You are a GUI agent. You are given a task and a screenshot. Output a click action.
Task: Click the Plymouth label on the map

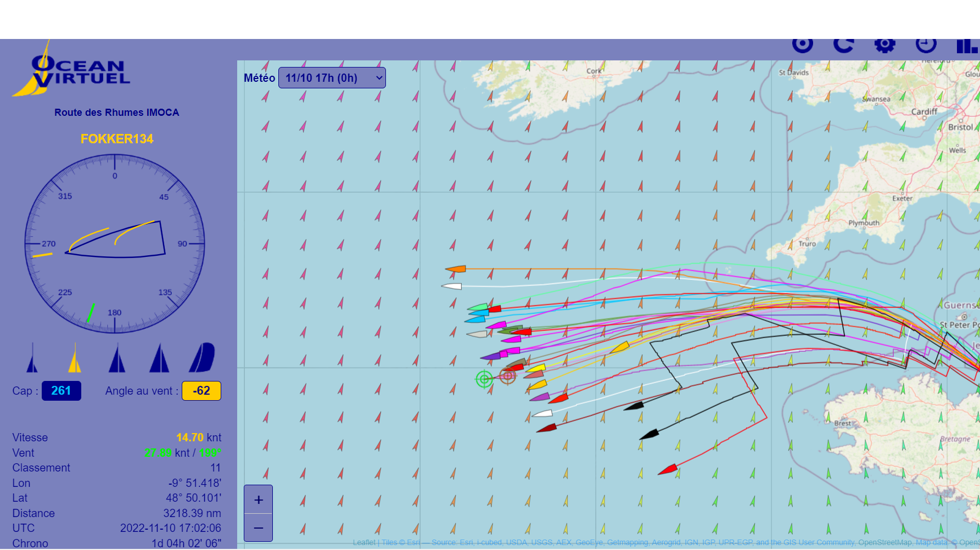pos(864,223)
